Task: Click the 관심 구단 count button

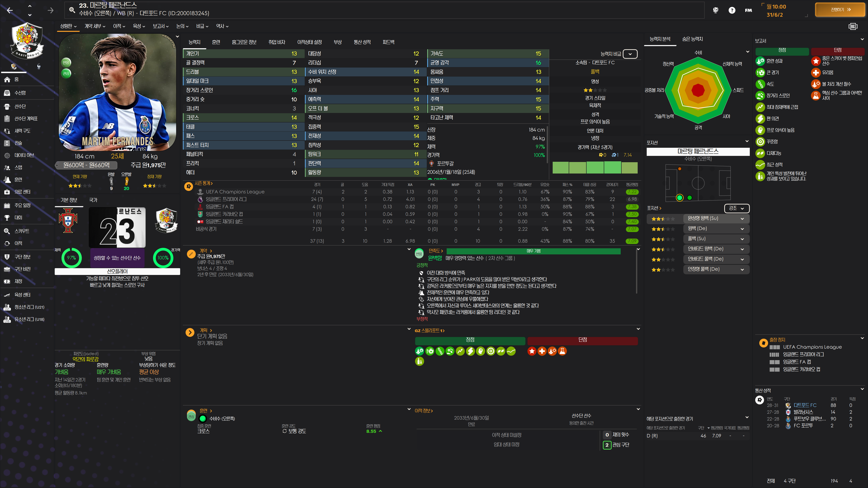Action: pos(607,445)
